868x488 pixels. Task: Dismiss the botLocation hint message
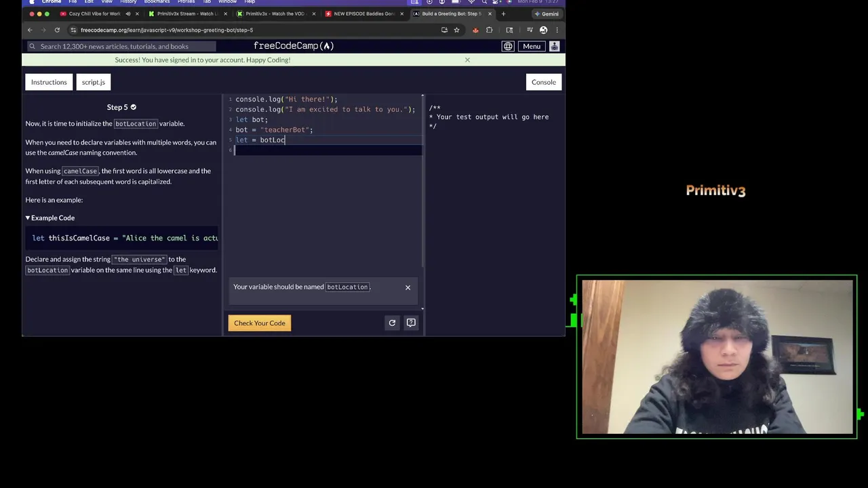(x=408, y=287)
